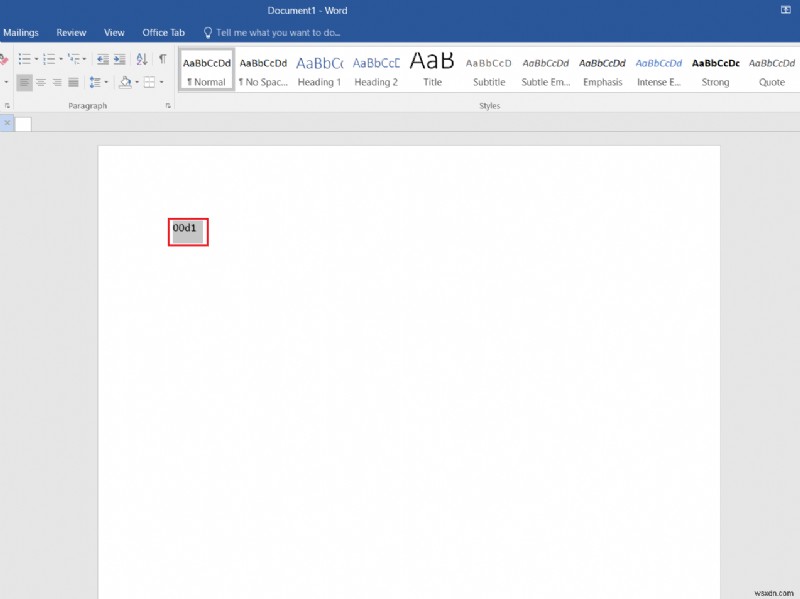Switch to the View tab
Viewport: 800px width, 599px height.
114,33
